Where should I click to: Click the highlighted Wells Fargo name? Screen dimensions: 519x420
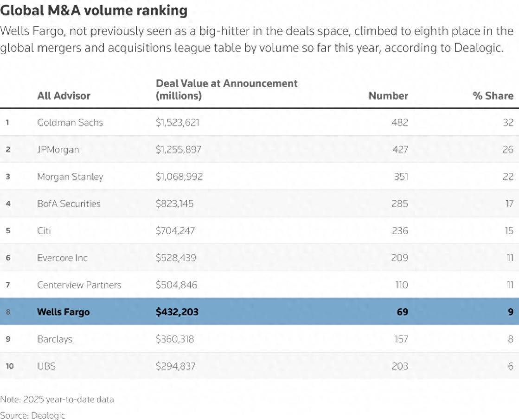[64, 312]
